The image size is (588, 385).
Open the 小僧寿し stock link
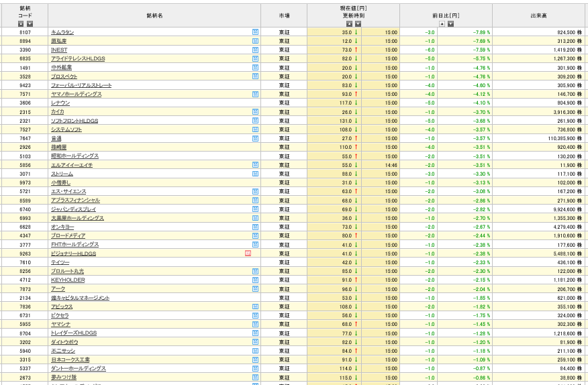[x=61, y=183]
